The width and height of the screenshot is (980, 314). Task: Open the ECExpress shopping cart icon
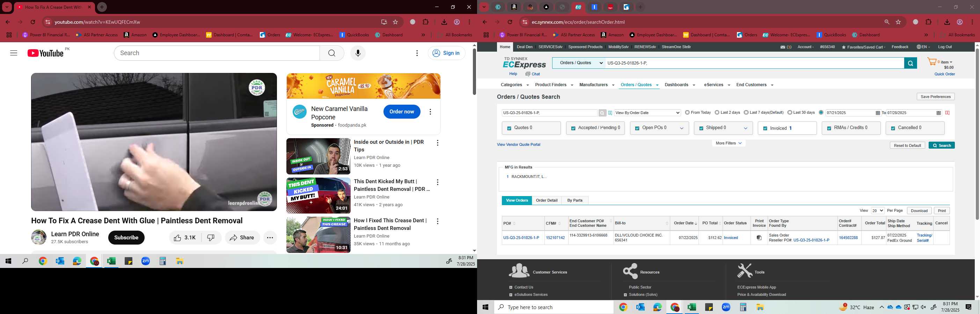[931, 62]
